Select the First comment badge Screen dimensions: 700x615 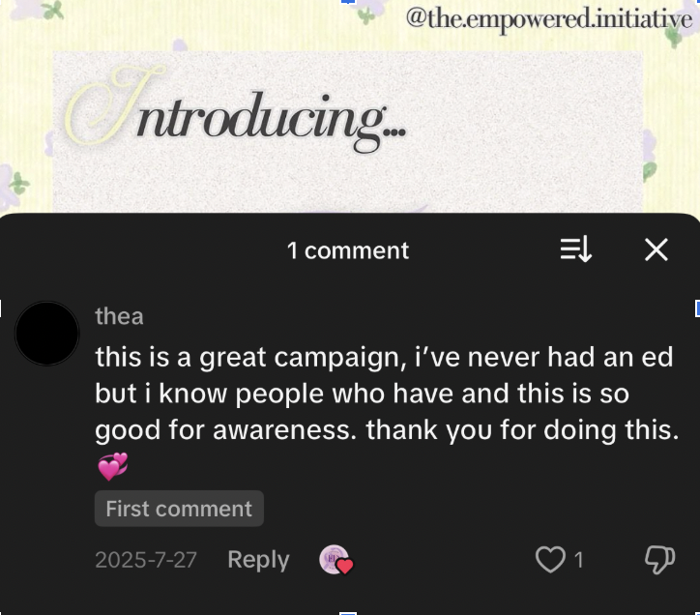(179, 509)
